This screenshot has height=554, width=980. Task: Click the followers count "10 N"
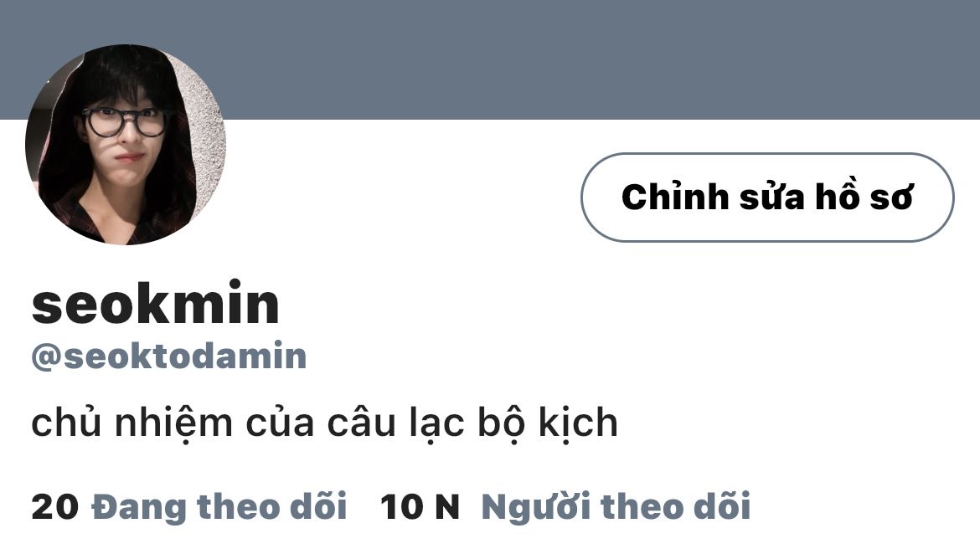(420, 506)
